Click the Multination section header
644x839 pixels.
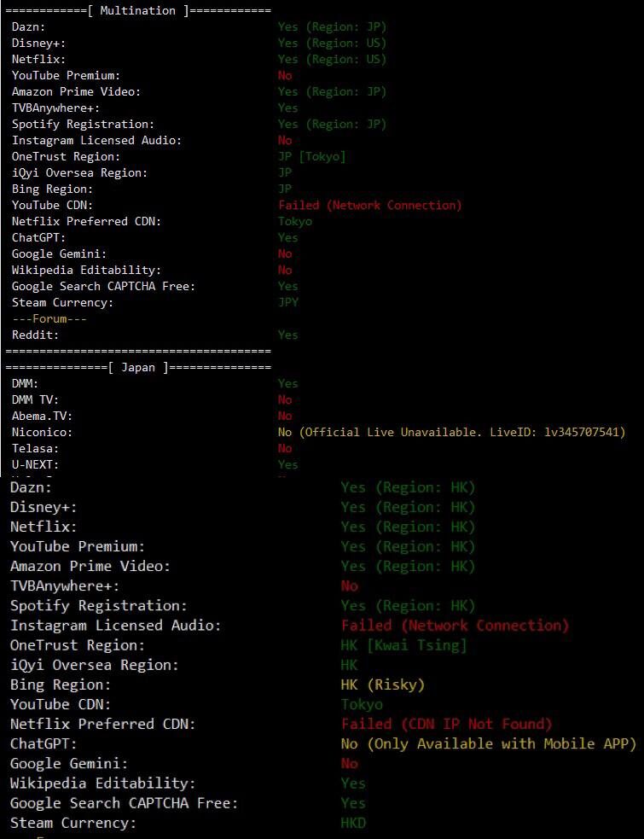[x=137, y=10]
